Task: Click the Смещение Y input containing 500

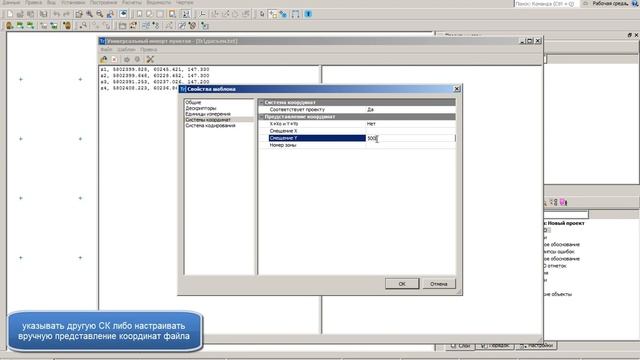Action: (410, 138)
